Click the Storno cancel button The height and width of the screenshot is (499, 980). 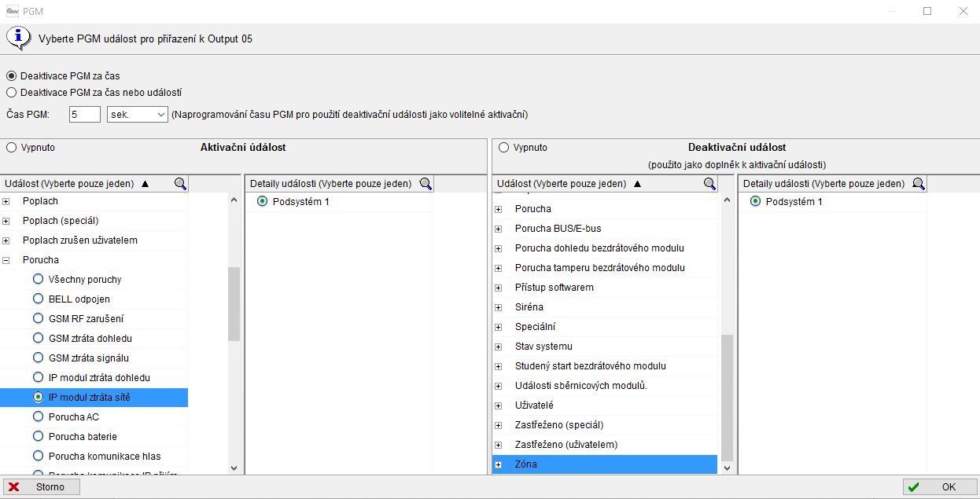click(x=41, y=487)
